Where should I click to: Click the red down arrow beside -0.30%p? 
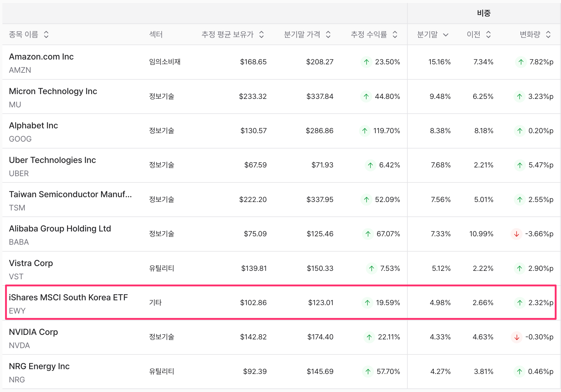(517, 337)
